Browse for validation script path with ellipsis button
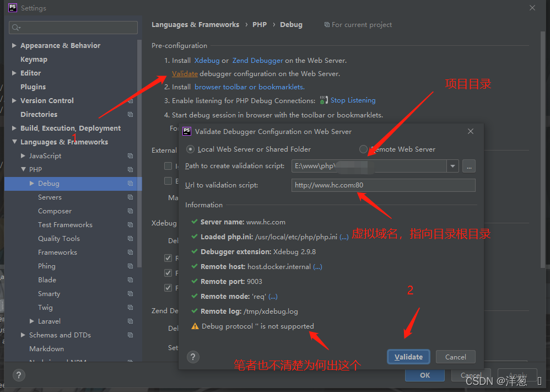The image size is (550, 392). coord(469,166)
